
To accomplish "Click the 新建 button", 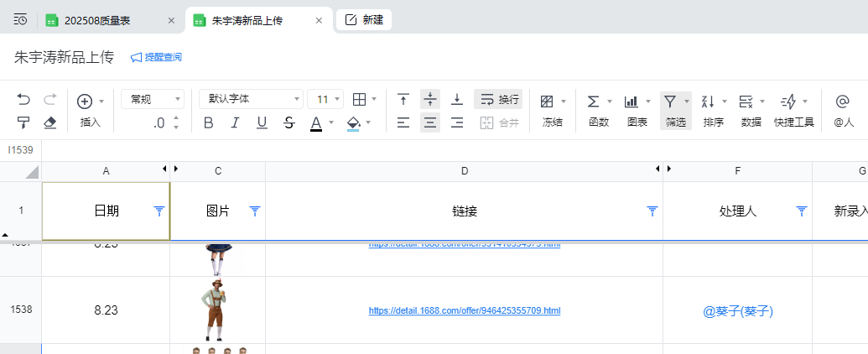I will click(x=364, y=20).
